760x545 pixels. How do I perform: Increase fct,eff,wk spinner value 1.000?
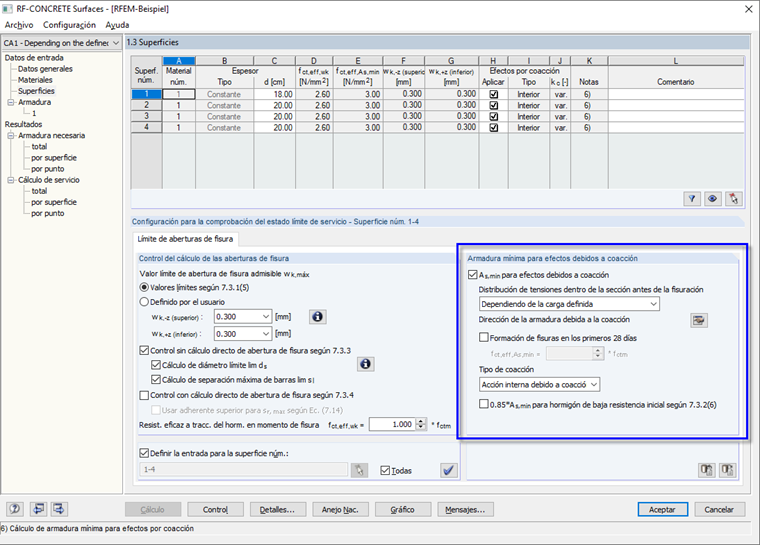pyautogui.click(x=421, y=421)
